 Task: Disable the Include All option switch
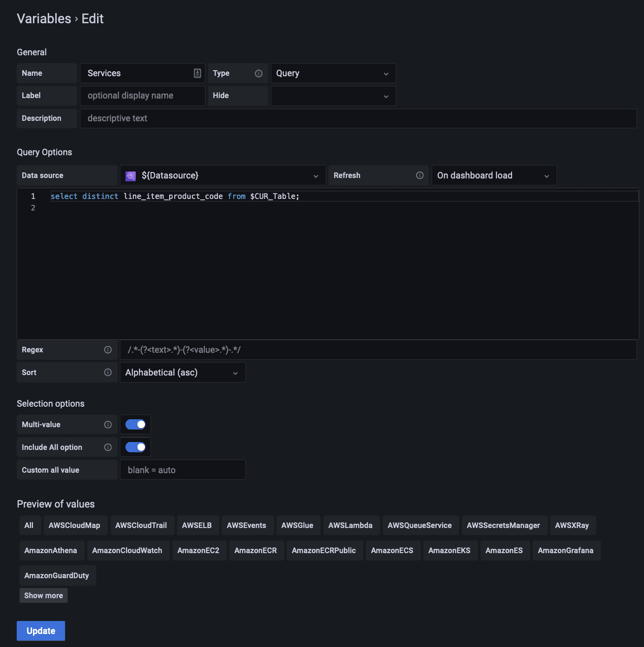tap(135, 447)
